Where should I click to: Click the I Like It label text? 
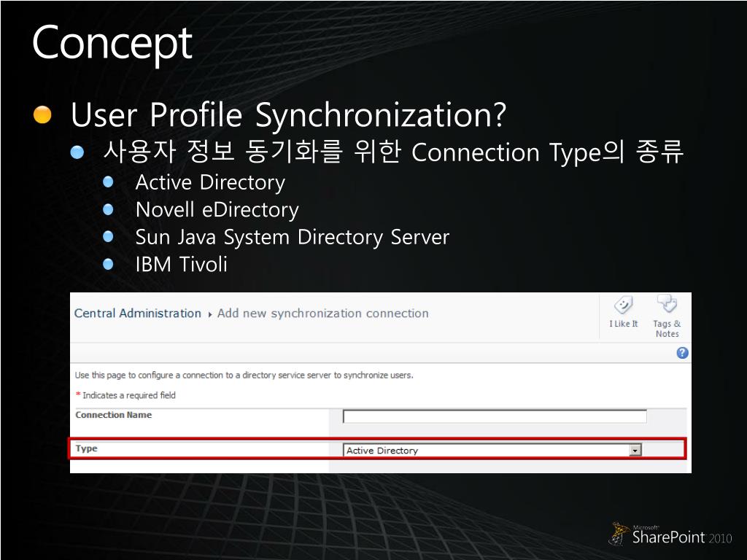[623, 324]
